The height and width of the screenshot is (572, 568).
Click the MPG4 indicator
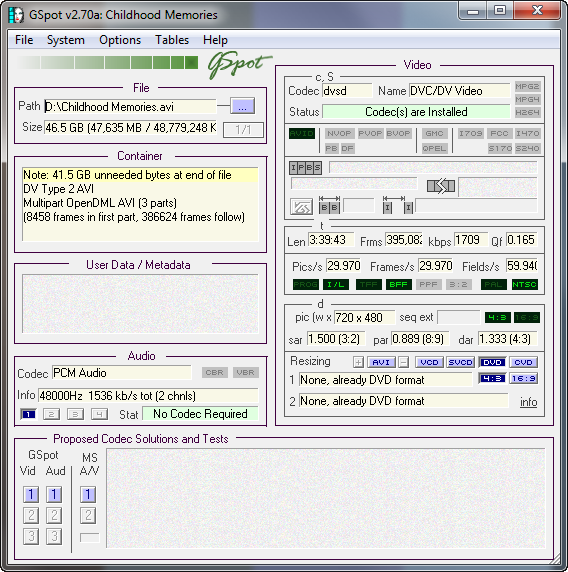[527, 99]
